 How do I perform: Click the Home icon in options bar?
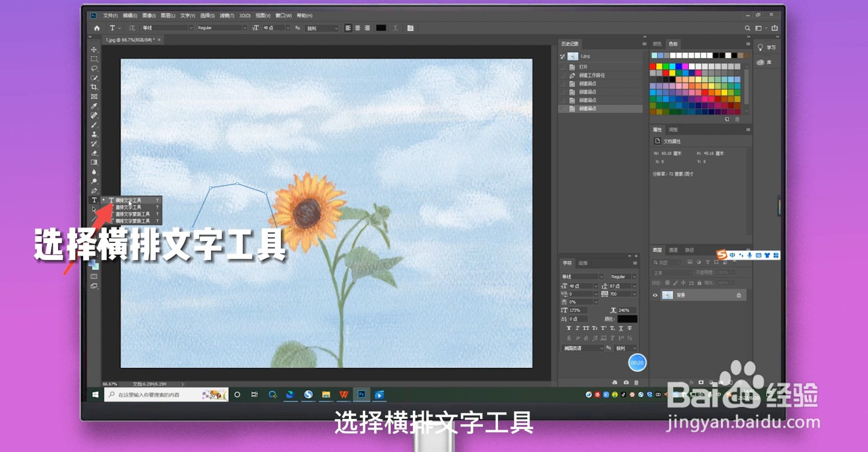click(x=97, y=28)
